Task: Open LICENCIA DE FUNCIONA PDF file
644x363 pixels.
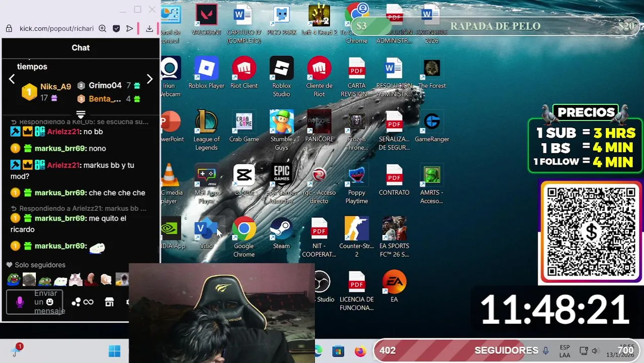Action: point(356,291)
